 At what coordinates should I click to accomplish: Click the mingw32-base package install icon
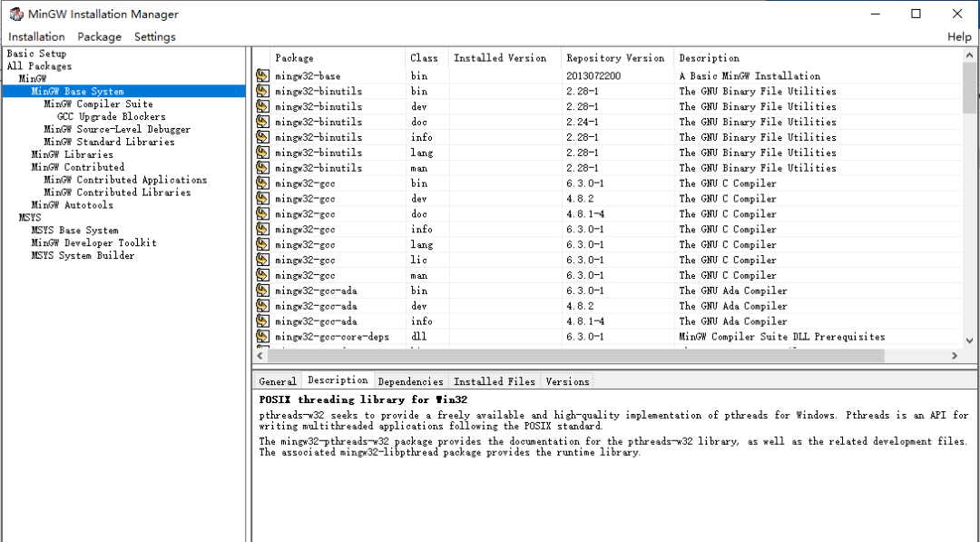pyautogui.click(x=262, y=76)
